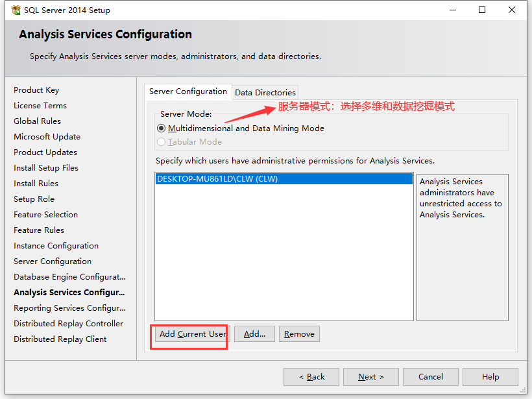Go back with the Back button
The height and width of the screenshot is (399, 532).
point(311,377)
